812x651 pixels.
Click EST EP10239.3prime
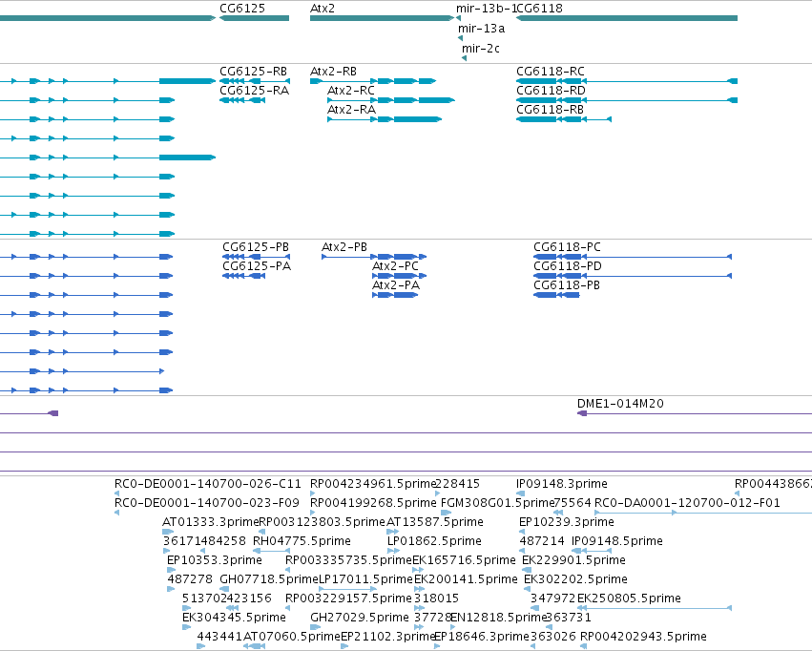click(567, 522)
